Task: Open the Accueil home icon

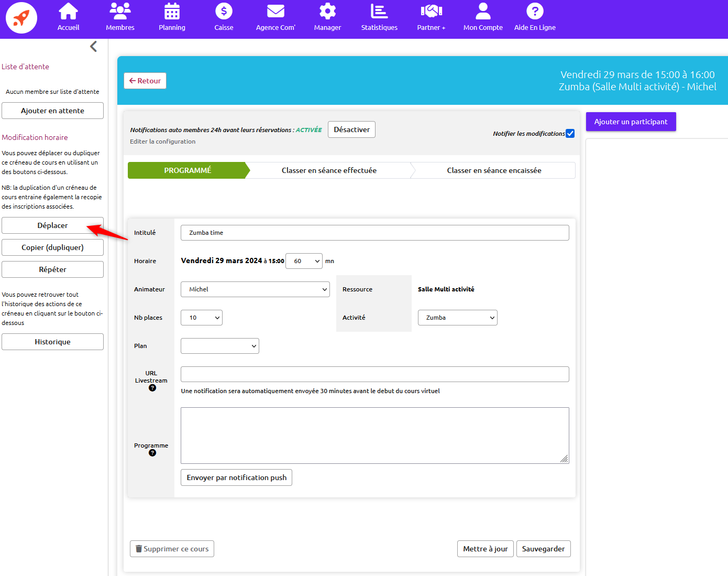Action: tap(68, 12)
